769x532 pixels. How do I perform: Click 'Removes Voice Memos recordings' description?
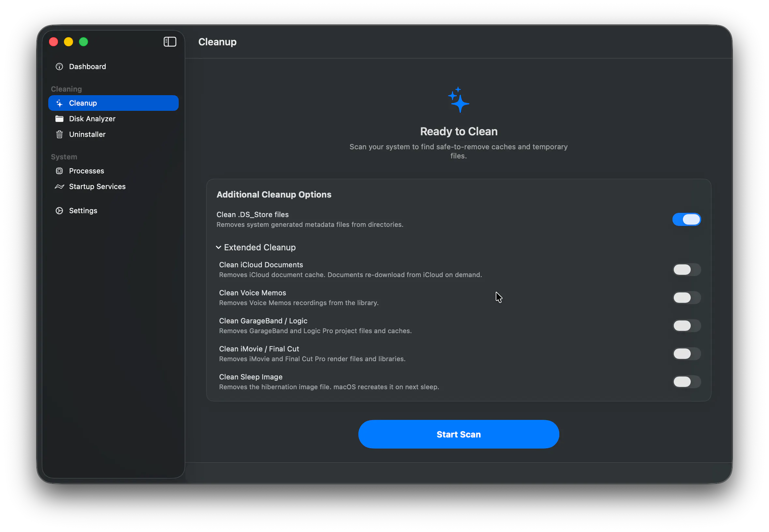tap(298, 303)
